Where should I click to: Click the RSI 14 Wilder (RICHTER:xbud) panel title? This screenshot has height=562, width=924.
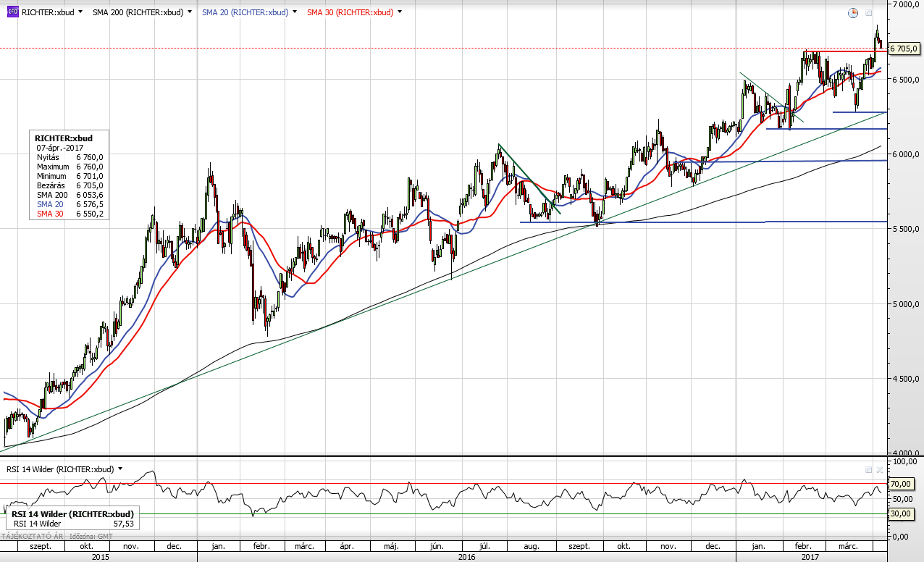click(60, 469)
